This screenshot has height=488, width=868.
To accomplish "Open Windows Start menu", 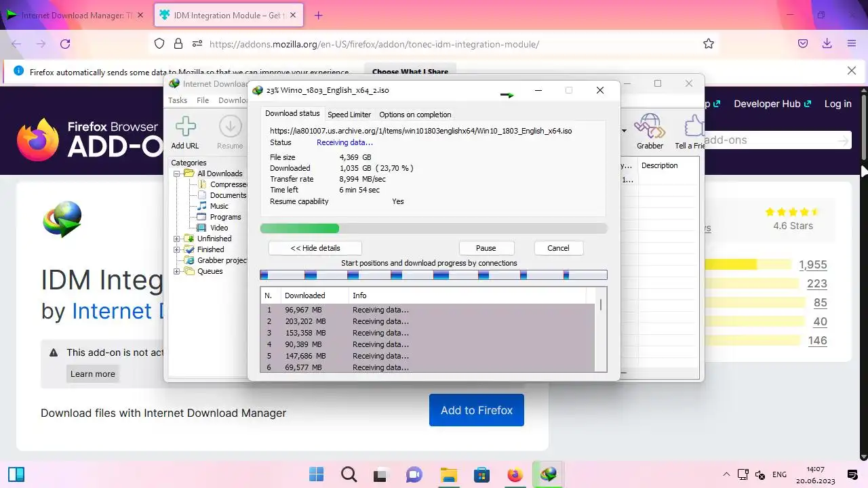I will 316,474.
